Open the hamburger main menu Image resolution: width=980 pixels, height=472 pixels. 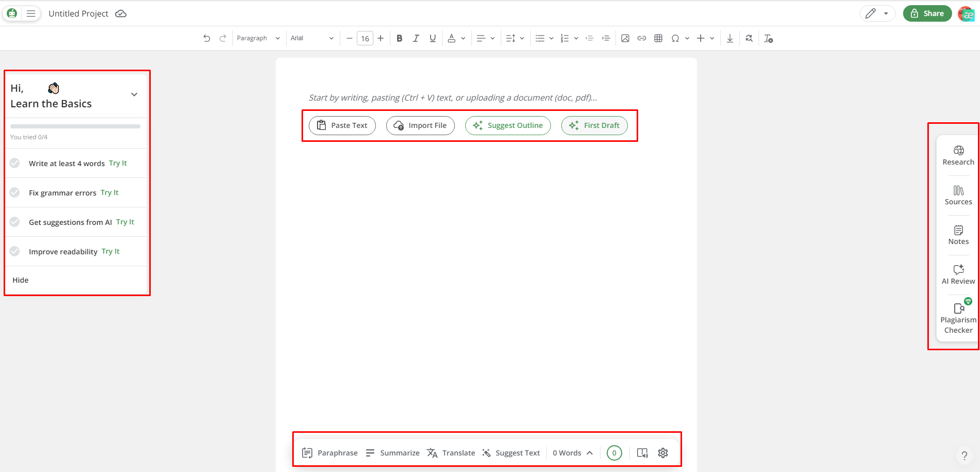tap(31, 13)
